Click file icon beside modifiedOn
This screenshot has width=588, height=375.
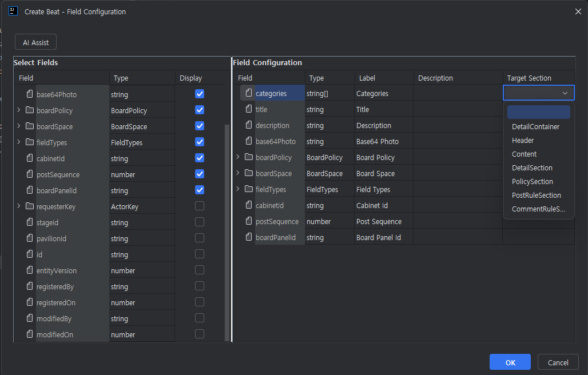(30, 334)
